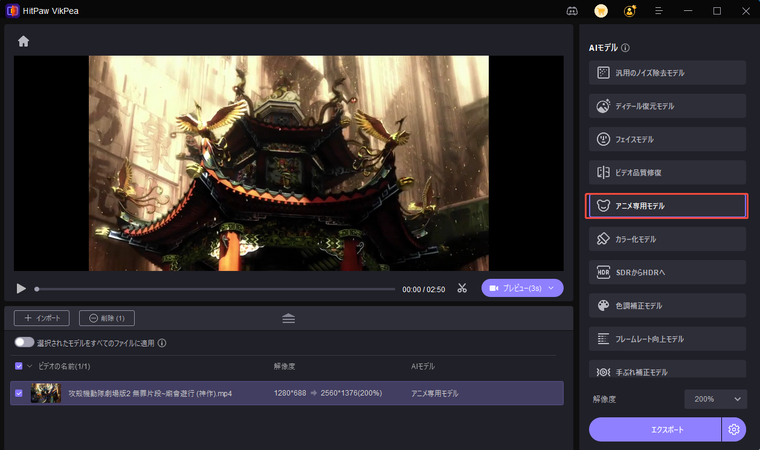Screen dimensions: 760x450
Task: Click the 削除 (1) button
Action: click(x=107, y=318)
